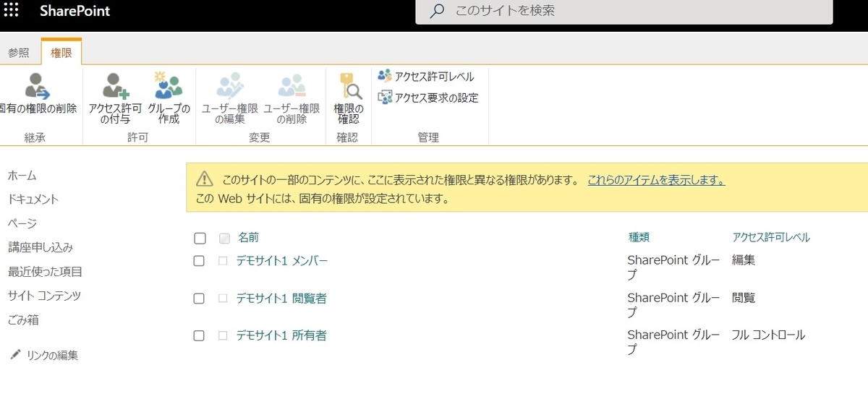Image resolution: width=868 pixels, height=407 pixels.
Task: Click the warning triangle icon in yellow banner
Action: pos(205,179)
